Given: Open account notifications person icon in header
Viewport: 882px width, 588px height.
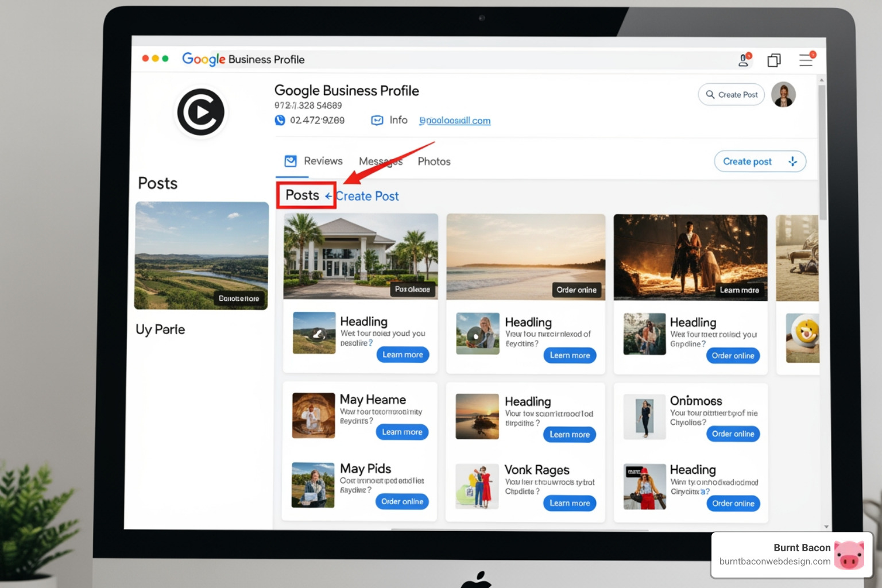Looking at the screenshot, I should point(745,60).
